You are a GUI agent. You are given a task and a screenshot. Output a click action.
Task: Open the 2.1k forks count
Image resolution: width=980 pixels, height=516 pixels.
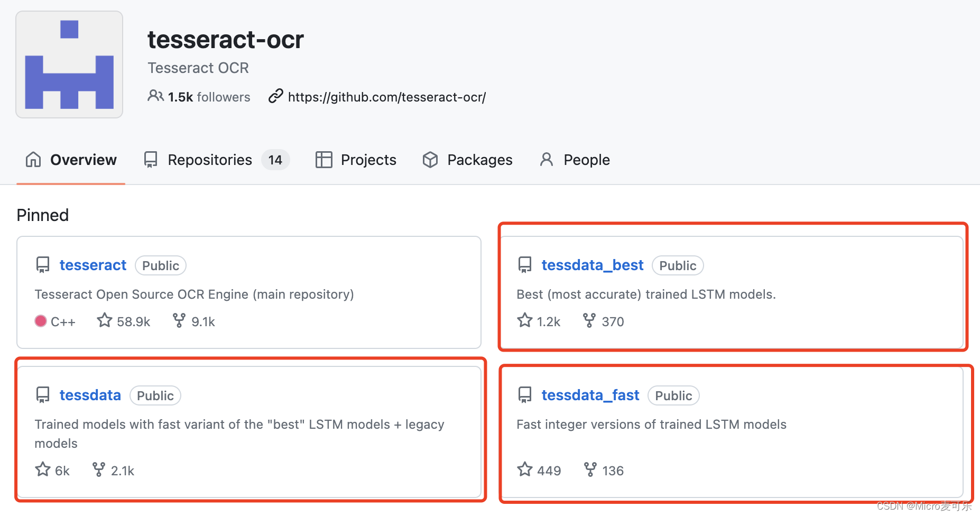click(x=123, y=471)
